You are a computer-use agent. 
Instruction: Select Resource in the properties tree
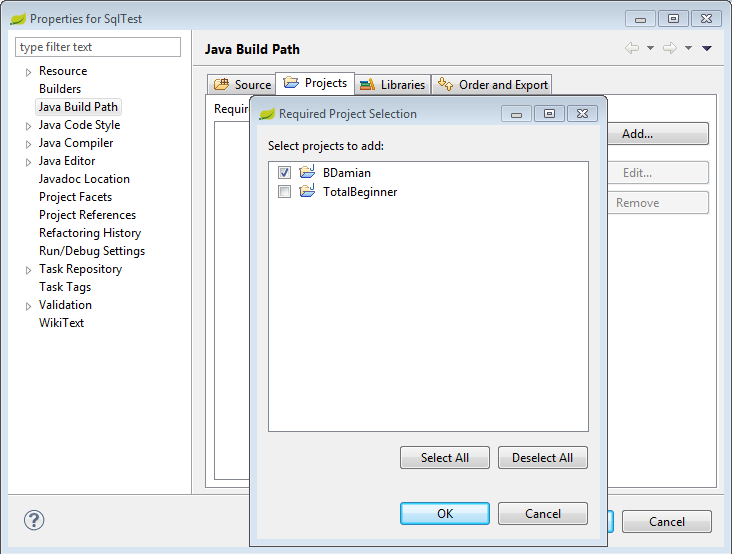click(x=63, y=71)
